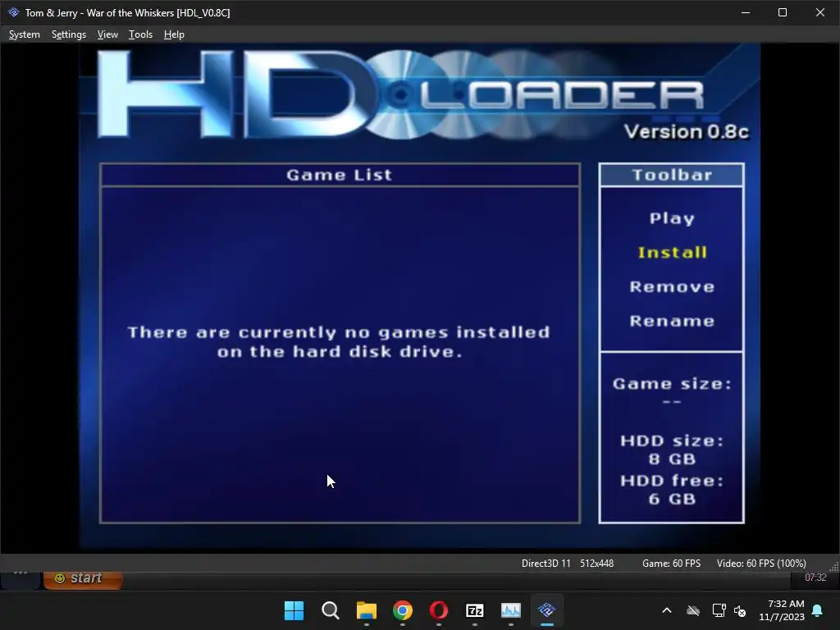Select Play in the HD Loader toolbar
This screenshot has height=630, width=840.
pos(672,218)
